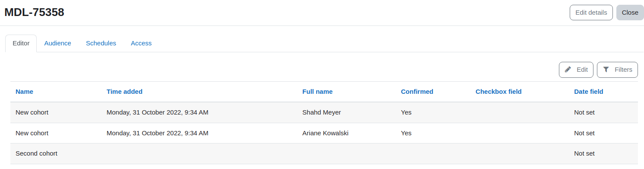Select the Ariane Kowalski name cell
Image resolution: width=644 pixels, height=169 pixels.
pyautogui.click(x=325, y=133)
